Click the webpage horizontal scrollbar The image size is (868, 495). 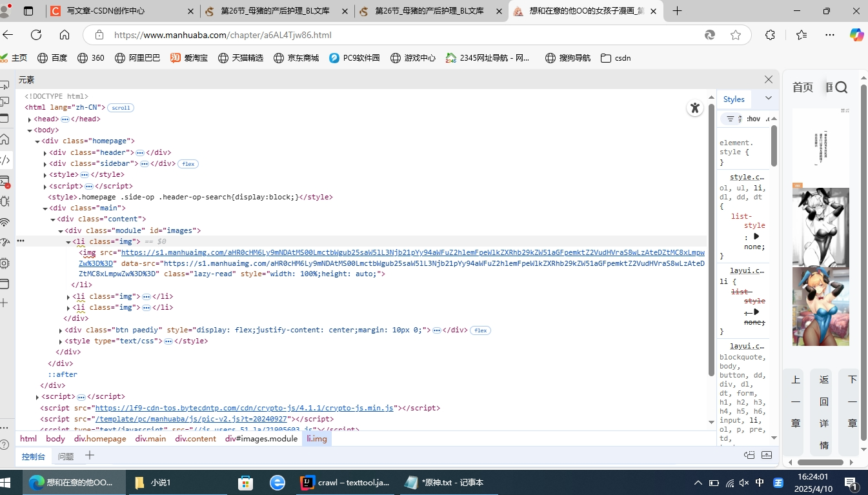[820, 462]
